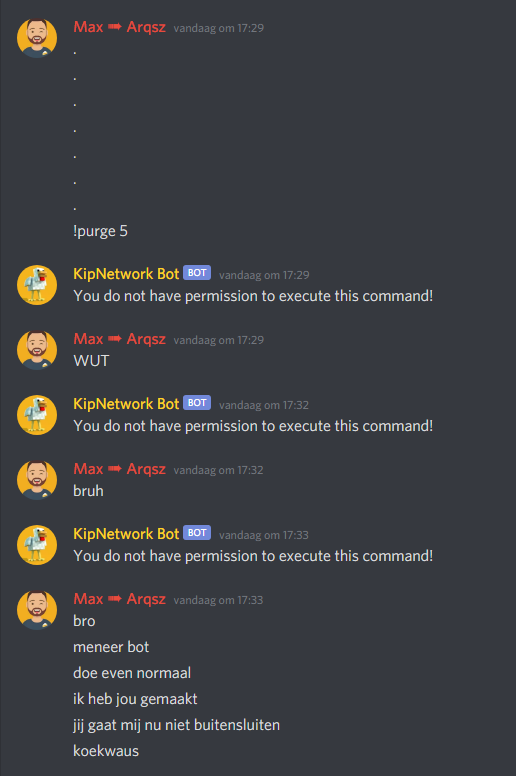Click KipNetwork Bot name at 17:32

click(126, 404)
